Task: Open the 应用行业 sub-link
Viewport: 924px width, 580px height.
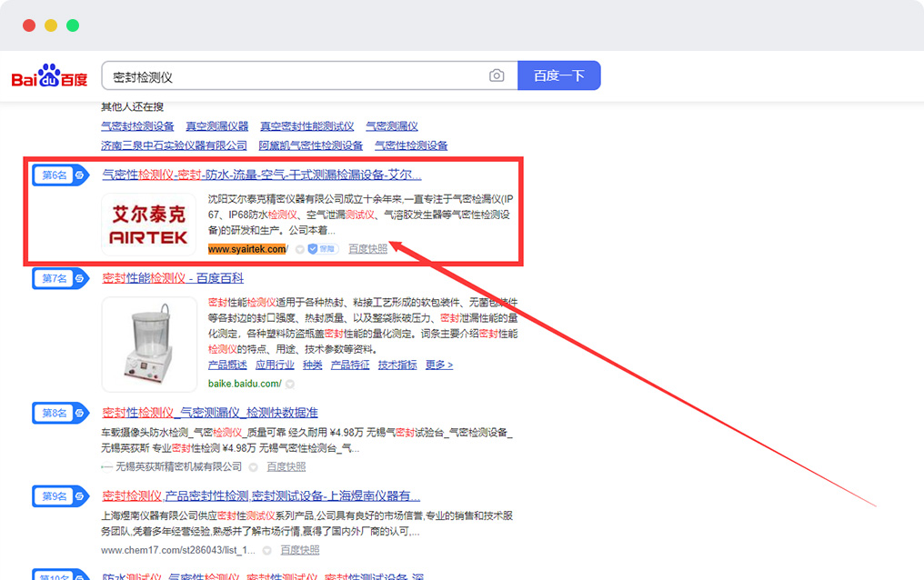Action: pyautogui.click(x=275, y=365)
